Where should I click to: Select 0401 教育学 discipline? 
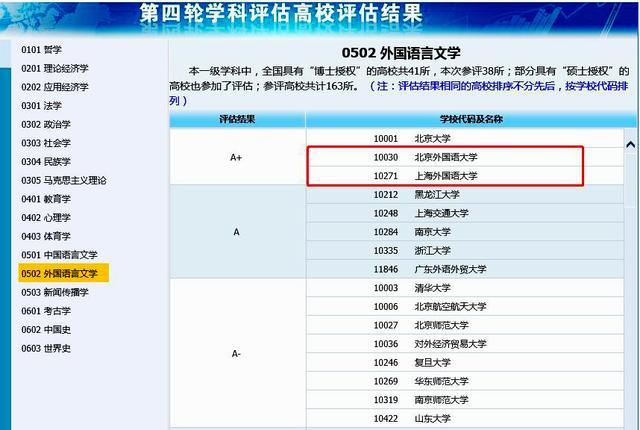pos(46,199)
